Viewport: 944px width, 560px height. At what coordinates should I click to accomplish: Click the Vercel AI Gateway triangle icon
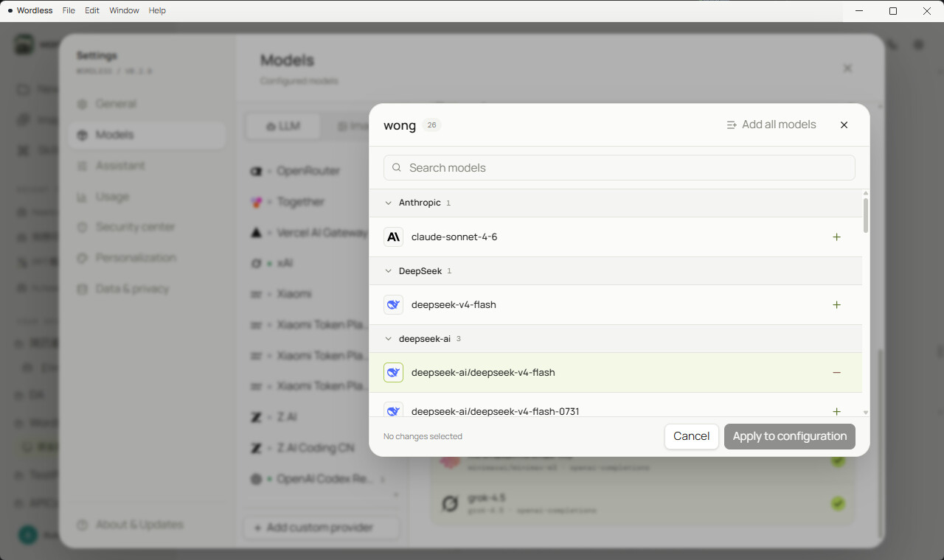[256, 233]
